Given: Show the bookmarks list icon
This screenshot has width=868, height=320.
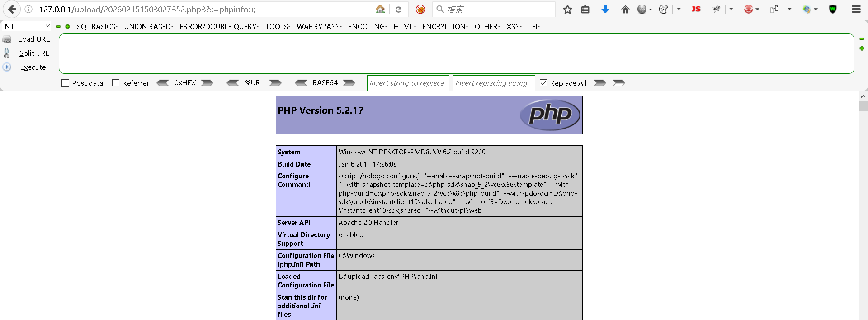Looking at the screenshot, I should [x=585, y=9].
